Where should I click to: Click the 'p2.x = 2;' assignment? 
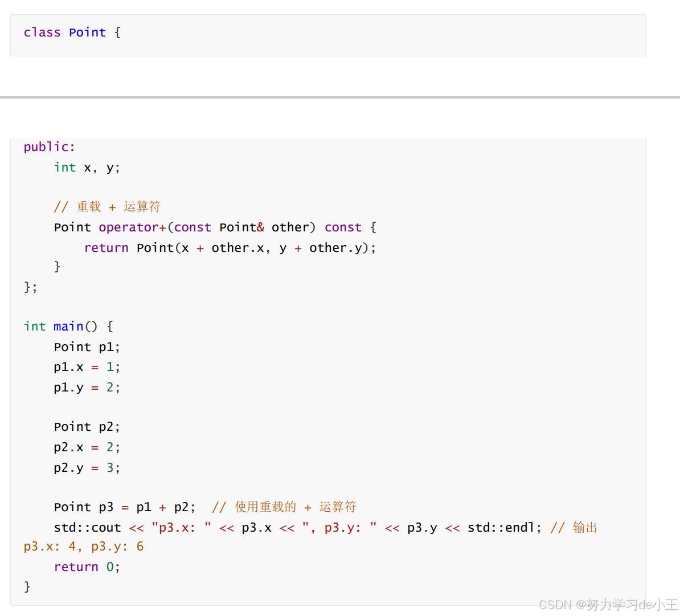pos(87,447)
